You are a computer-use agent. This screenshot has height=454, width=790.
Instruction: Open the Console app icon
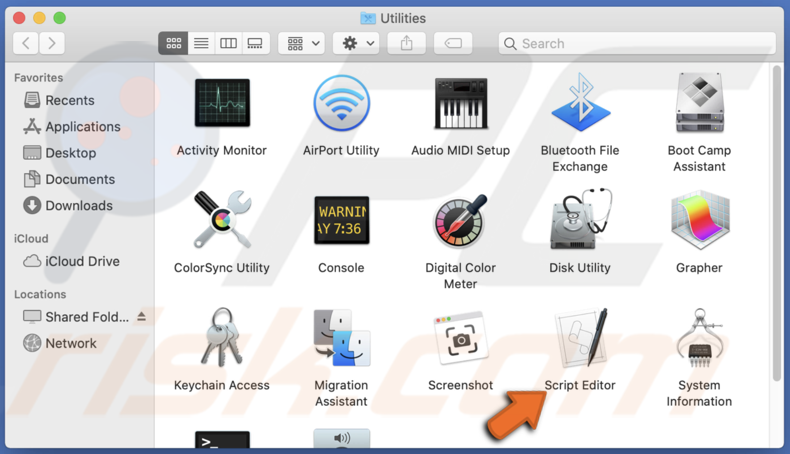(342, 220)
